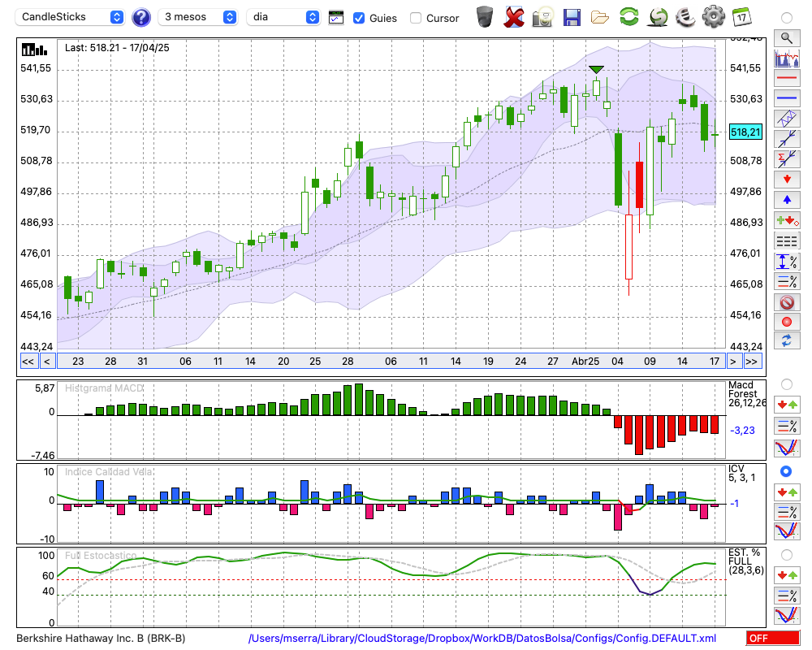The width and height of the screenshot is (812, 650).
Task: Click the green dollar update icon
Action: tap(658, 17)
